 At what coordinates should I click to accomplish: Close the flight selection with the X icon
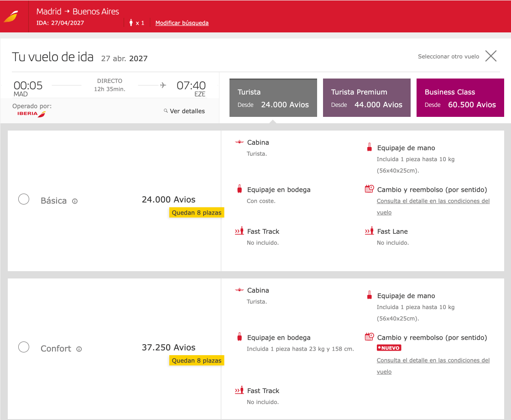[491, 56]
